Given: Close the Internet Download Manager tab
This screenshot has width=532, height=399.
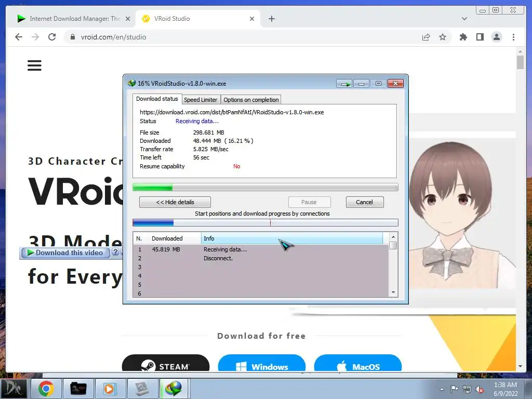Looking at the screenshot, I should coord(128,19).
